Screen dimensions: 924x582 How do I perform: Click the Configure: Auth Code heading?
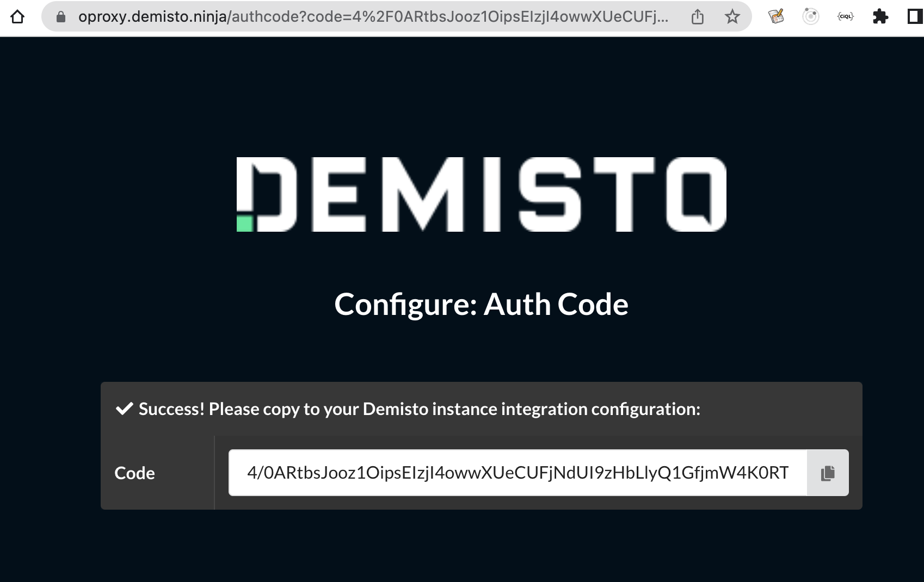coord(481,304)
